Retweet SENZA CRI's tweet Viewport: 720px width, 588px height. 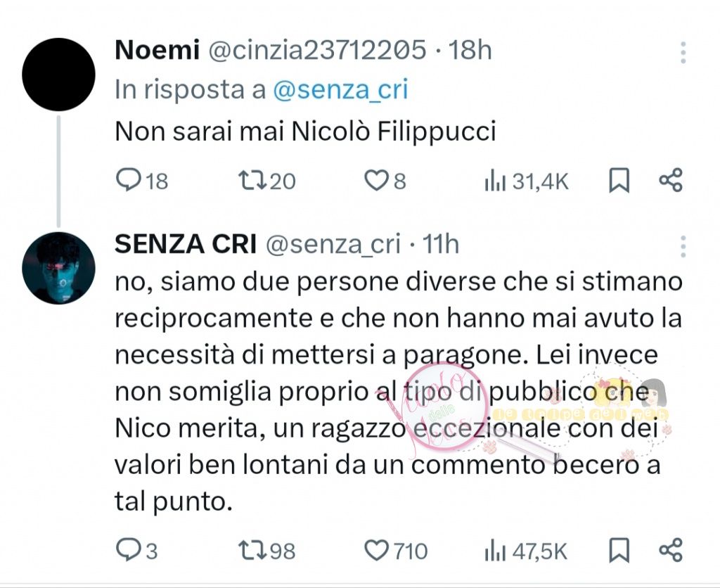[250, 550]
